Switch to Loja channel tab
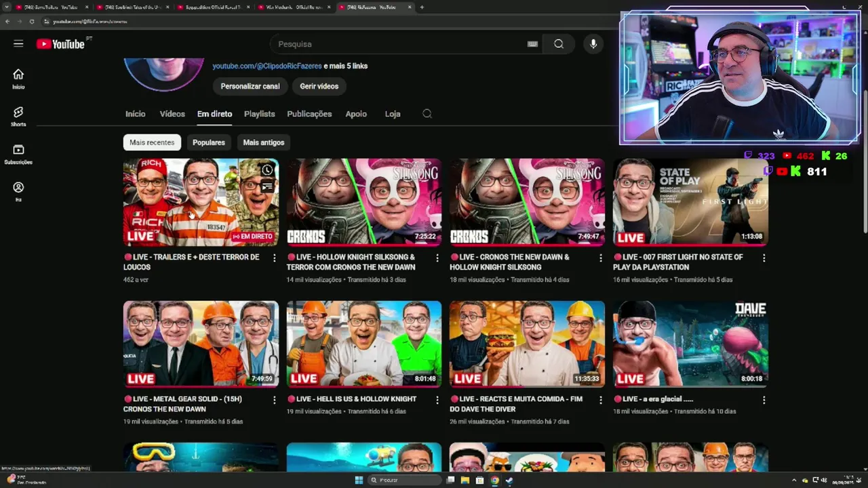The image size is (868, 488). [x=393, y=114]
